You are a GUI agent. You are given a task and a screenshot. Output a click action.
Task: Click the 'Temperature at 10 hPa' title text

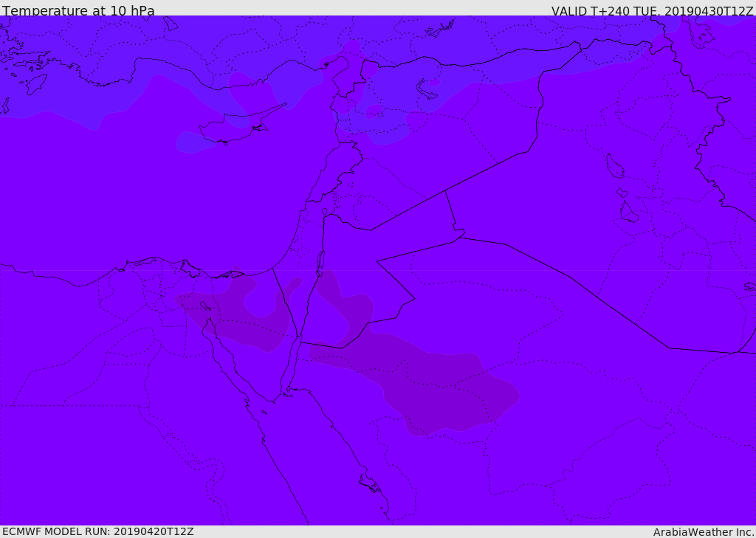click(78, 10)
